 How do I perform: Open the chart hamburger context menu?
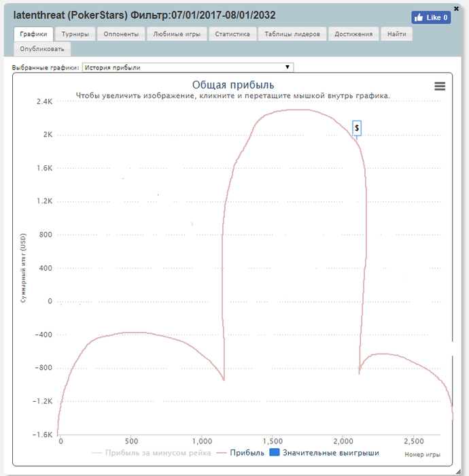[440, 86]
